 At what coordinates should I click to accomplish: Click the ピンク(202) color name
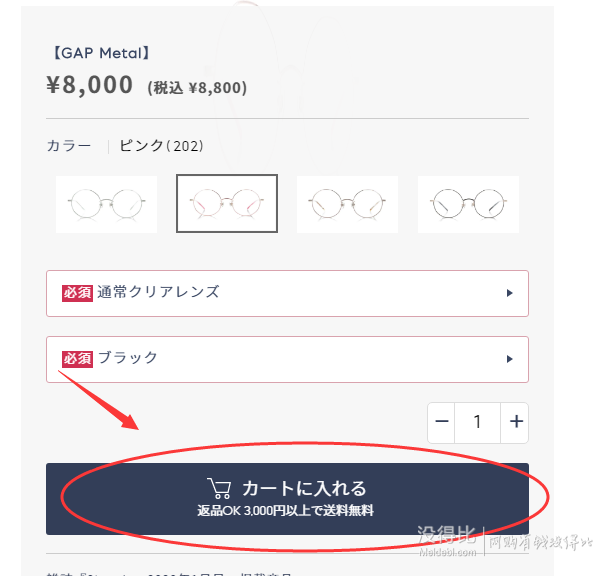pos(161,146)
